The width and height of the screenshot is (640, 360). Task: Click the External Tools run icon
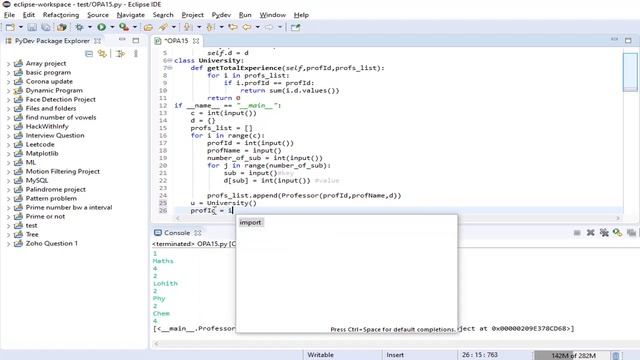pyautogui.click(x=124, y=27)
